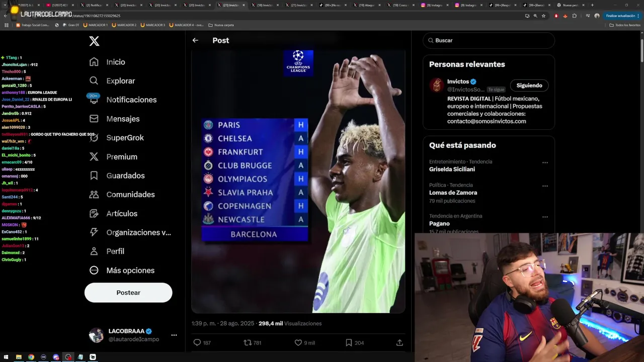The height and width of the screenshot is (362, 644).
Task: Open the X logo home link
Action: pos(94,41)
